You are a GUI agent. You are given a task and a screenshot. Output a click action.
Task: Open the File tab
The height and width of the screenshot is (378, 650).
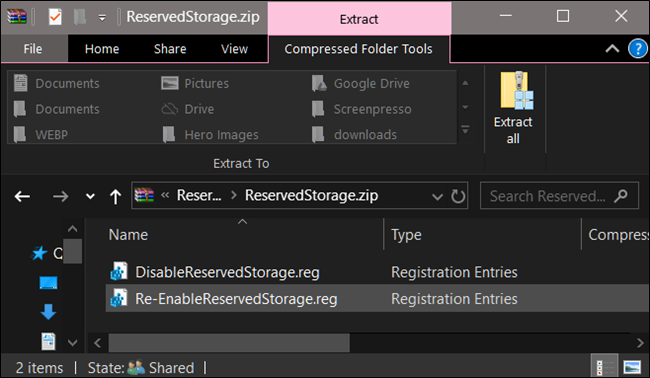[33, 49]
